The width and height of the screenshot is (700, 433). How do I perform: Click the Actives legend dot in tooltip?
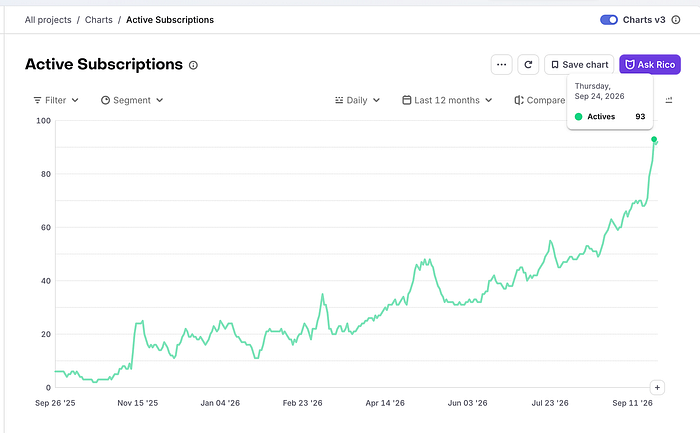(579, 117)
